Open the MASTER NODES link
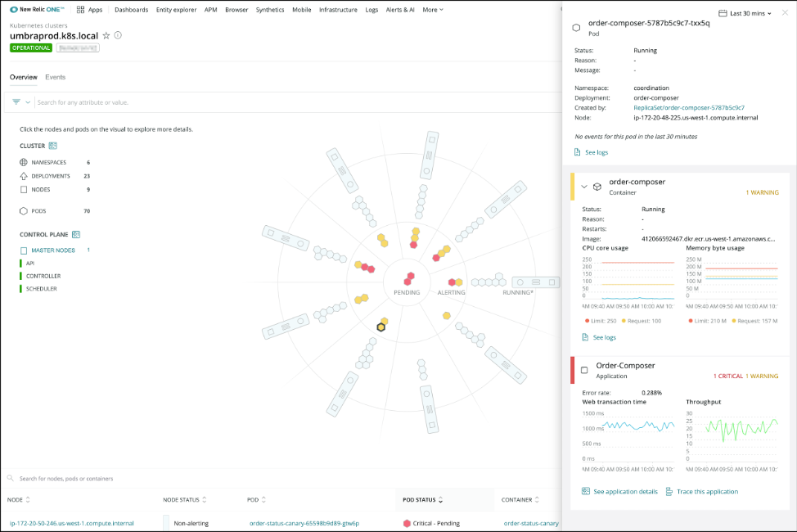Image resolution: width=797 pixels, height=532 pixels. coord(53,250)
